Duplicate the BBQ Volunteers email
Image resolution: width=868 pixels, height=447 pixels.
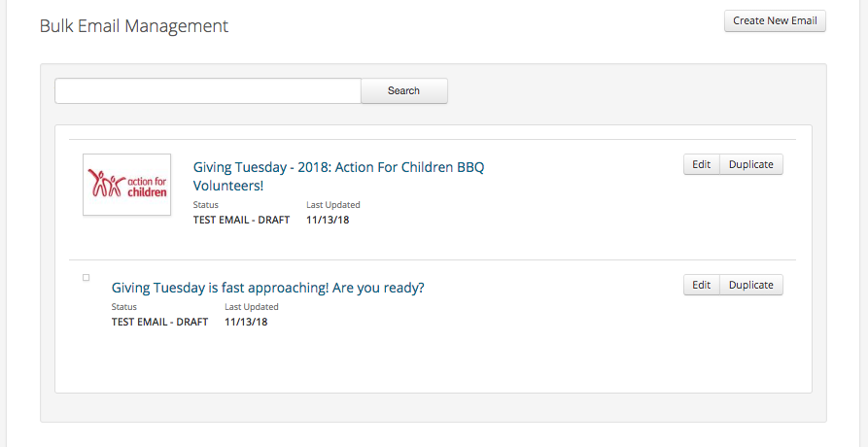coord(750,164)
